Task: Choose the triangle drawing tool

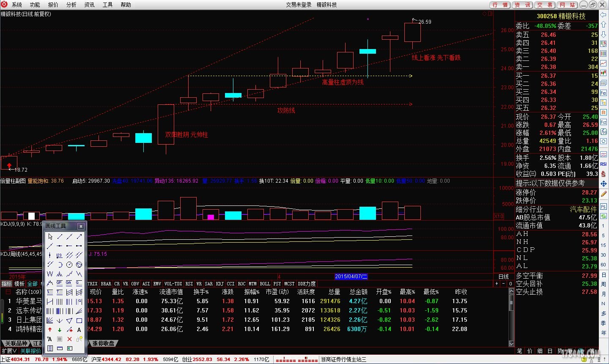Action: click(69, 320)
